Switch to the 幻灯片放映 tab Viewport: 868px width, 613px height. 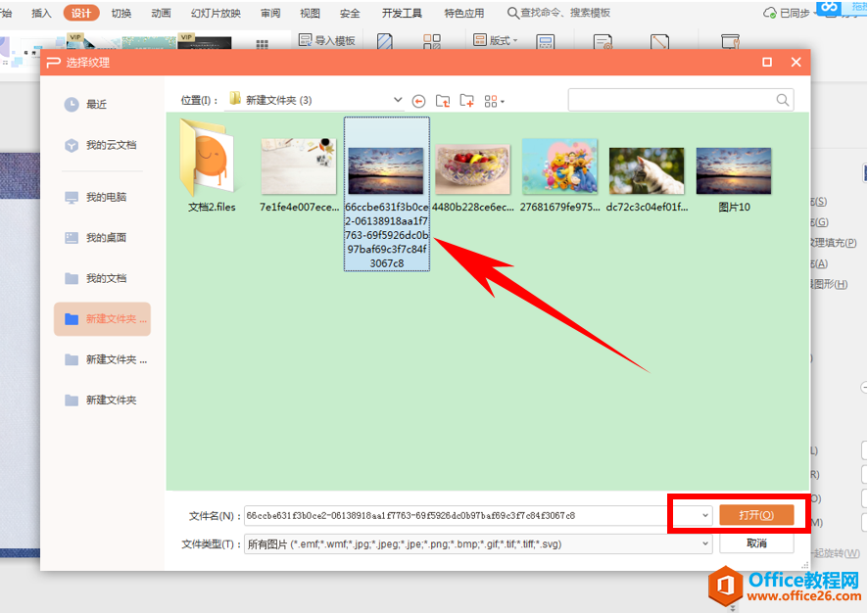[x=216, y=13]
